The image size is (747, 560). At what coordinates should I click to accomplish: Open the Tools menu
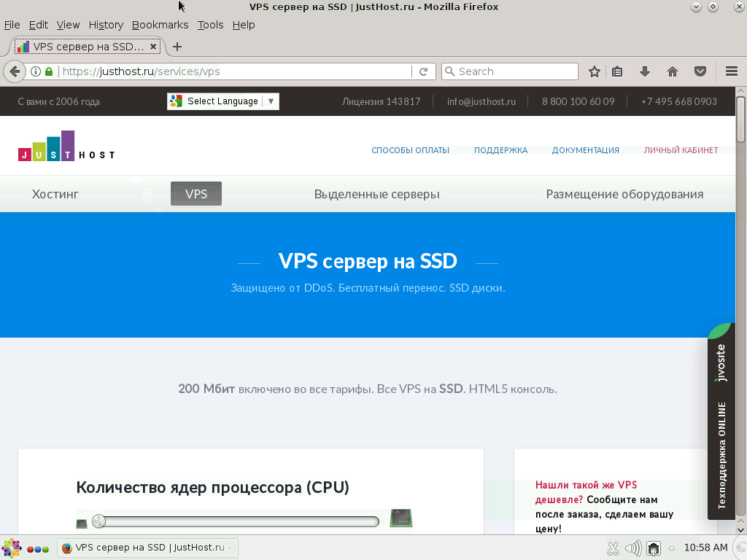(210, 25)
